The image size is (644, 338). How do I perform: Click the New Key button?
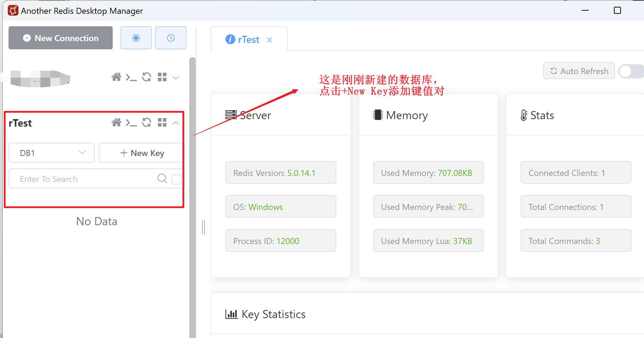(142, 153)
